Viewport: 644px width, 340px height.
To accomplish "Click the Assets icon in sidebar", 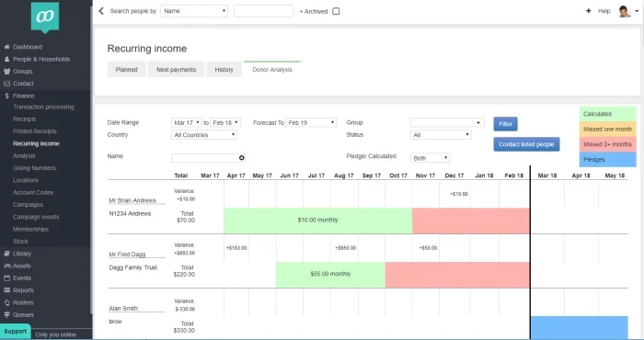I will coord(6,266).
